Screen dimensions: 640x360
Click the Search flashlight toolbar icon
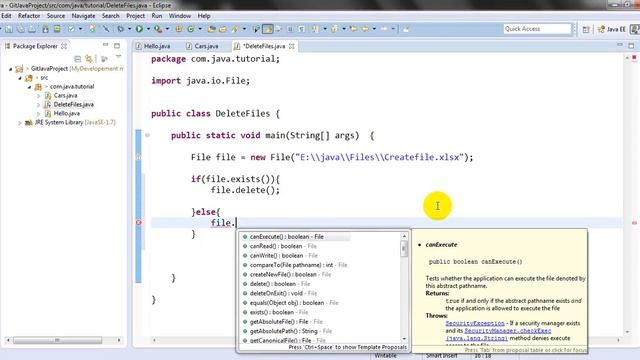click(235, 29)
